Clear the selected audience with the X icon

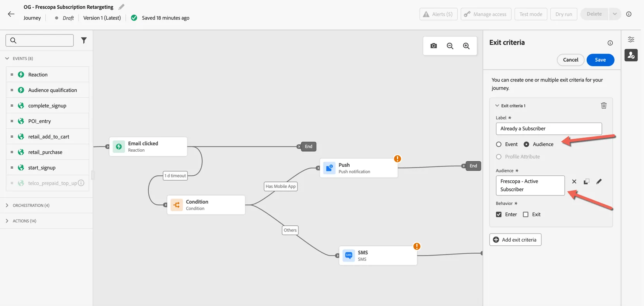pos(574,182)
